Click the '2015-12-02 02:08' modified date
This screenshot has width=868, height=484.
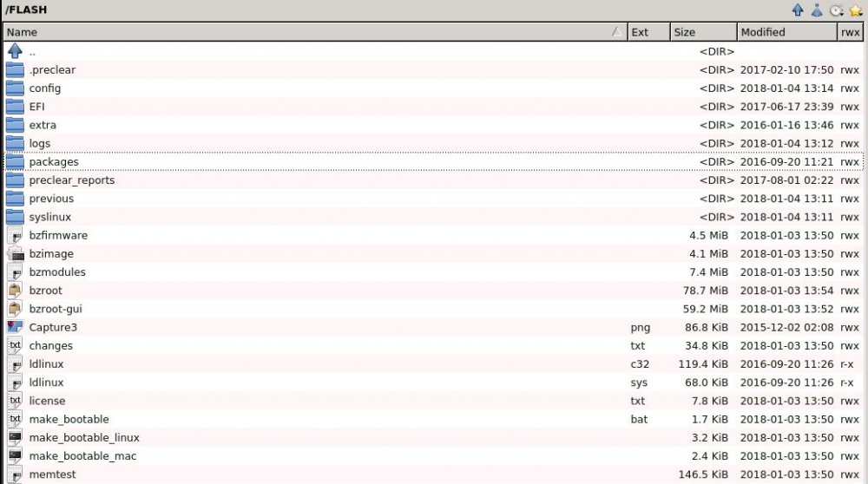786,328
